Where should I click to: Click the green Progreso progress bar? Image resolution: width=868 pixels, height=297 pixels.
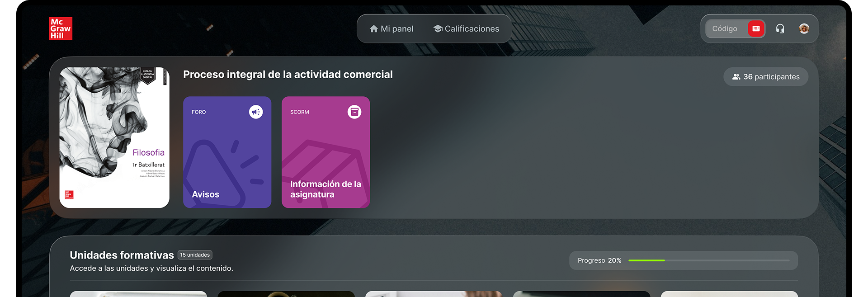tap(708, 260)
